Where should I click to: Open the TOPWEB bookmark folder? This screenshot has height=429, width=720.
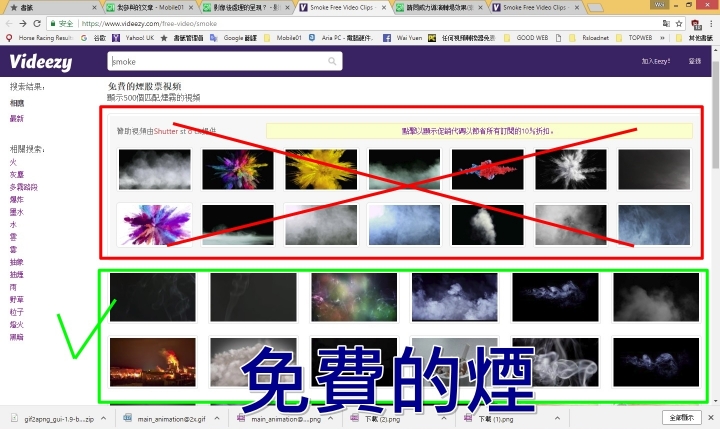(x=635, y=38)
